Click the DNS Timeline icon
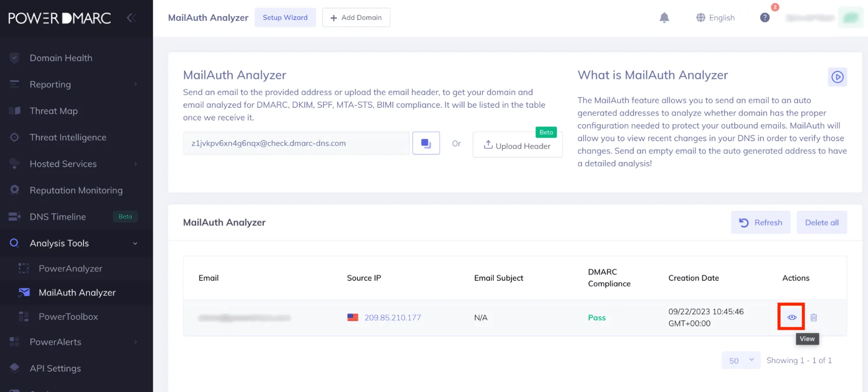The height and width of the screenshot is (392, 868). [x=14, y=216]
